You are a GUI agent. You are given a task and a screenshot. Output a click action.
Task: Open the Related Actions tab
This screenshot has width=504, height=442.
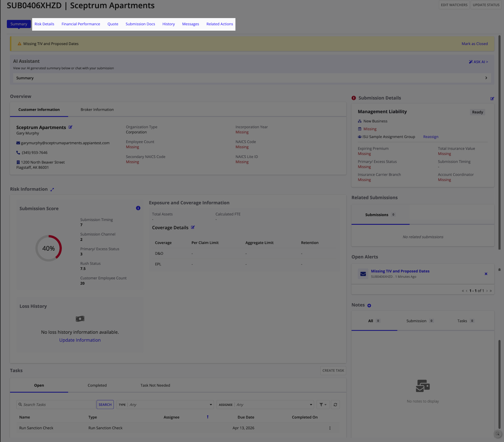[220, 24]
